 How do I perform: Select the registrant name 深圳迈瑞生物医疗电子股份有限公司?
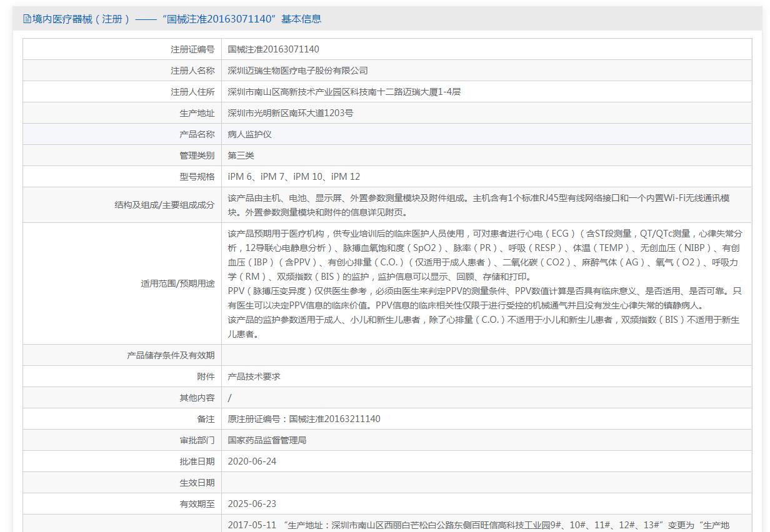coord(297,71)
